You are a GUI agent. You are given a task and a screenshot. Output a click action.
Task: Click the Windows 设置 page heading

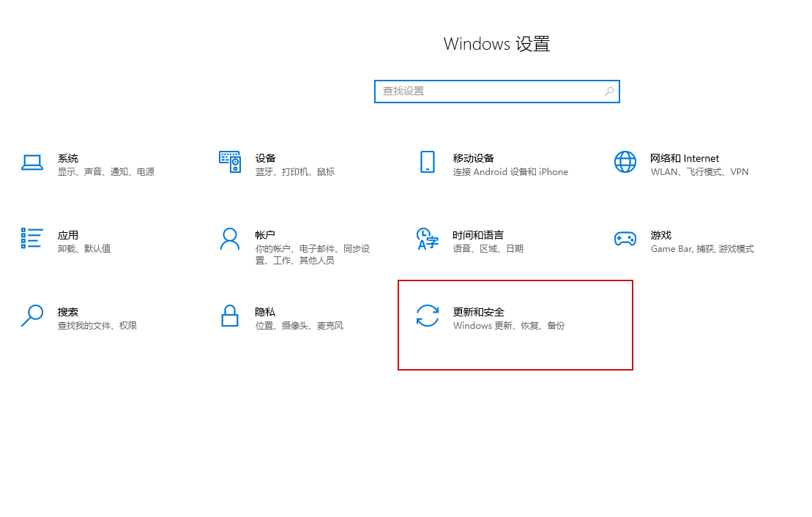[496, 44]
